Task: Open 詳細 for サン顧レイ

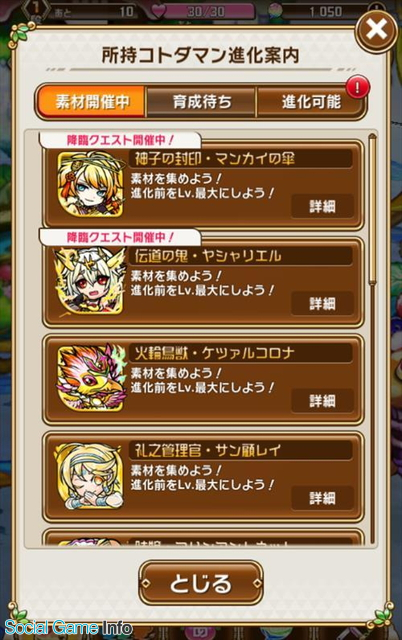Action: click(322, 498)
